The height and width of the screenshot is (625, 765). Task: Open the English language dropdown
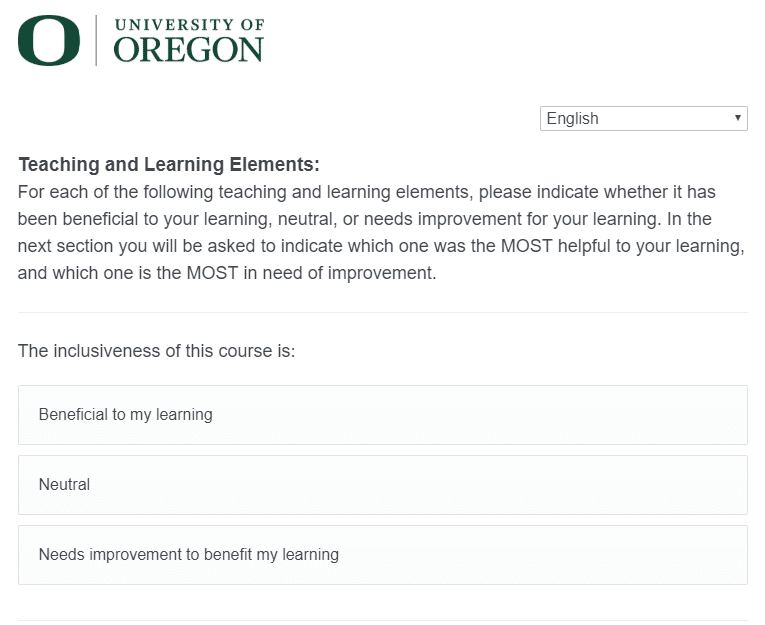[x=644, y=119]
